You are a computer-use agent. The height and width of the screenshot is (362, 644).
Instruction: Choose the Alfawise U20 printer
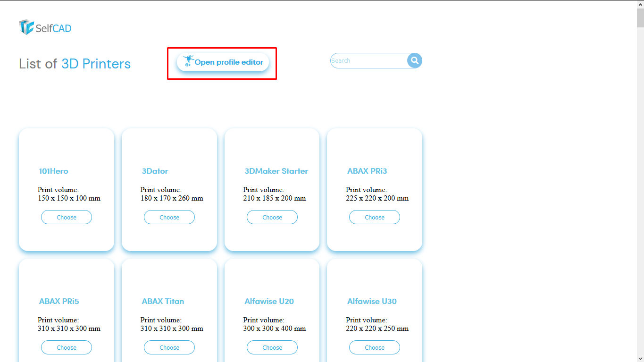pyautogui.click(x=272, y=347)
